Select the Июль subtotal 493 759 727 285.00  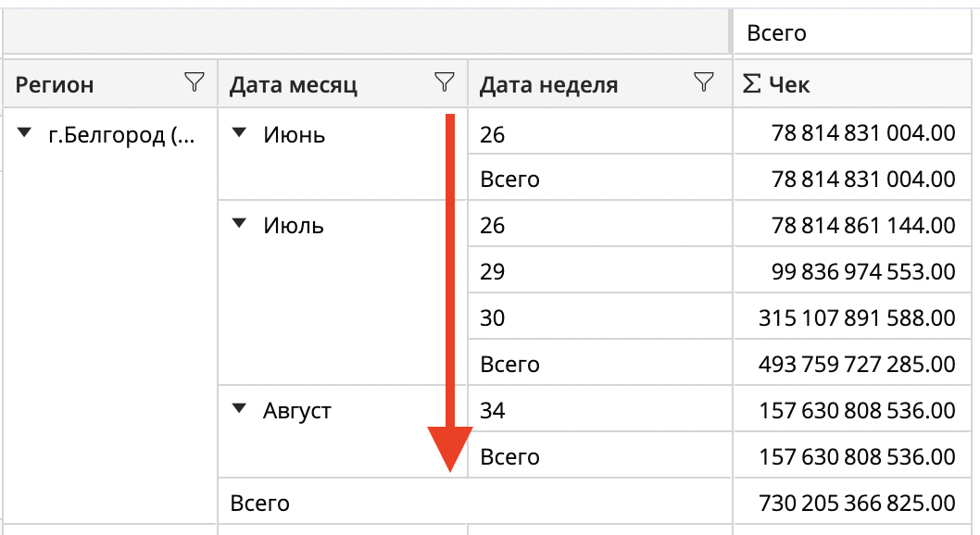coord(857,364)
